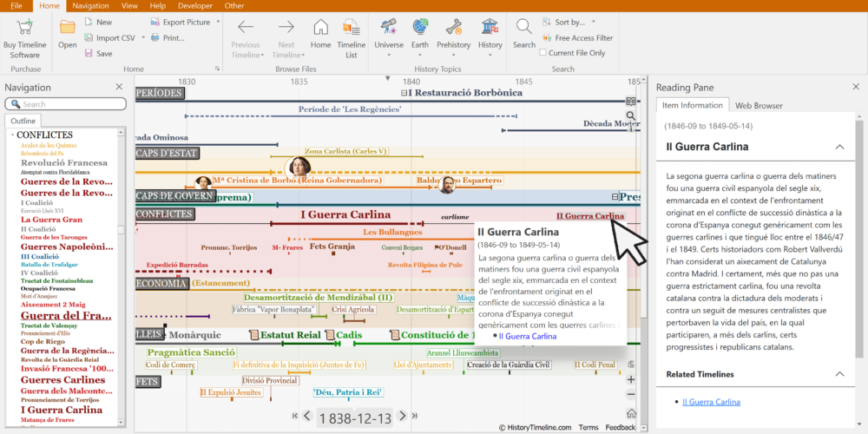The image size is (868, 434).
Task: Step to next date with right chevron
Action: [403, 416]
